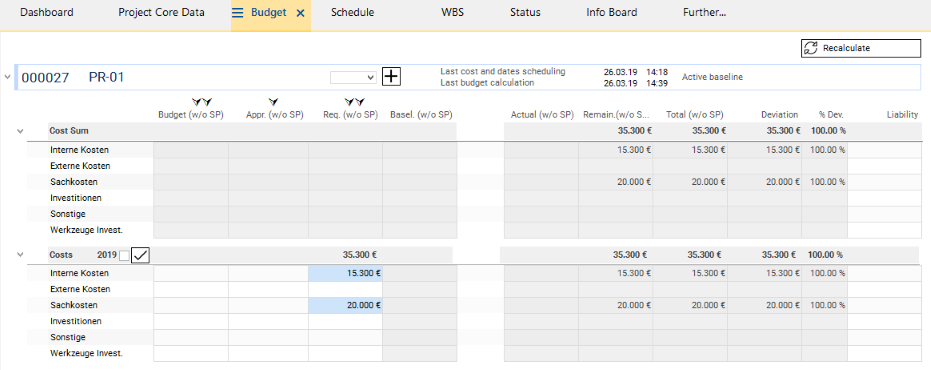Viewport: 931px width, 370px height.
Task: Go to the Schedule tab
Action: pyautogui.click(x=353, y=12)
